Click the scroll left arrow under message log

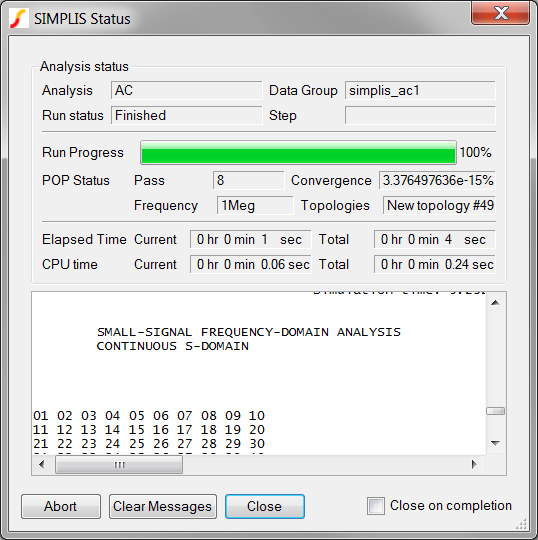[x=42, y=465]
